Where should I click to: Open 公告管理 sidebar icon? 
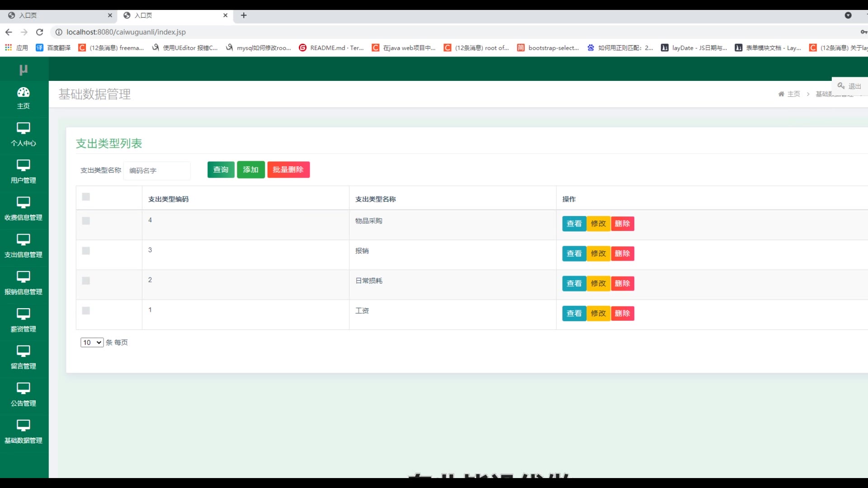pos(24,388)
